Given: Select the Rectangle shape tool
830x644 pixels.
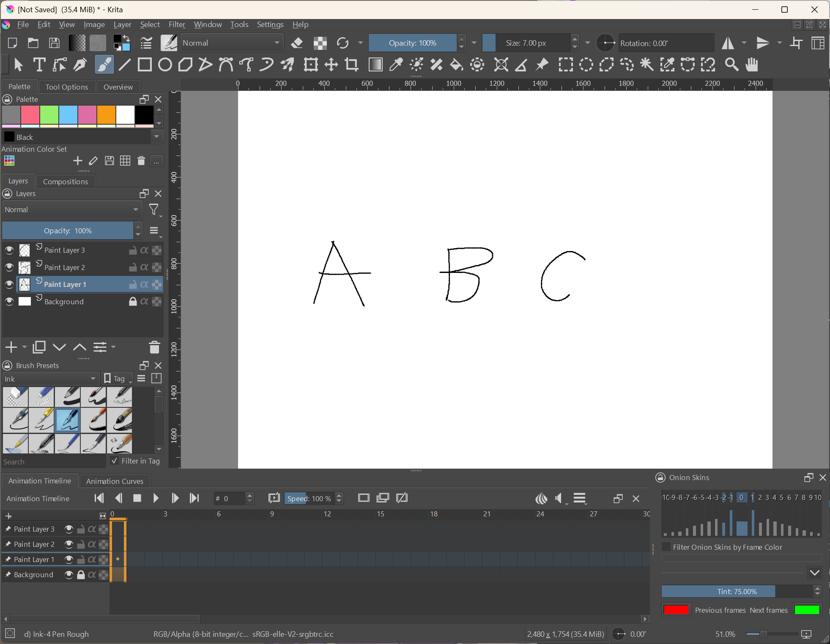Looking at the screenshot, I should click(145, 65).
